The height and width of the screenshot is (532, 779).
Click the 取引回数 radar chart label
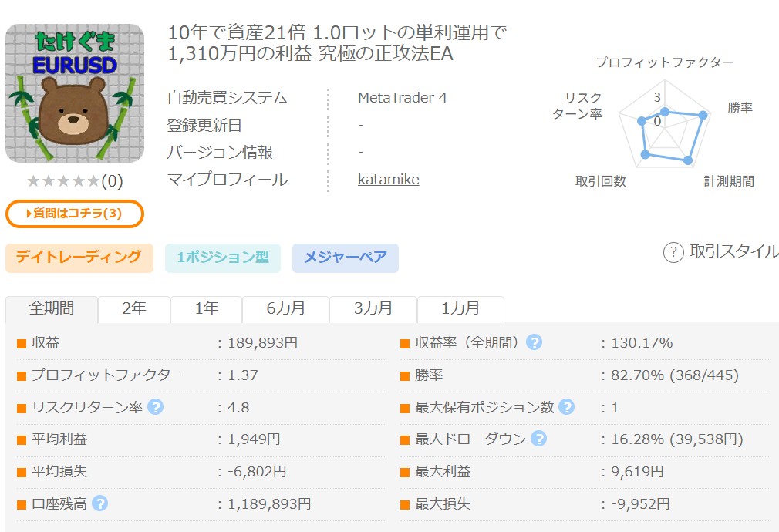(x=601, y=181)
